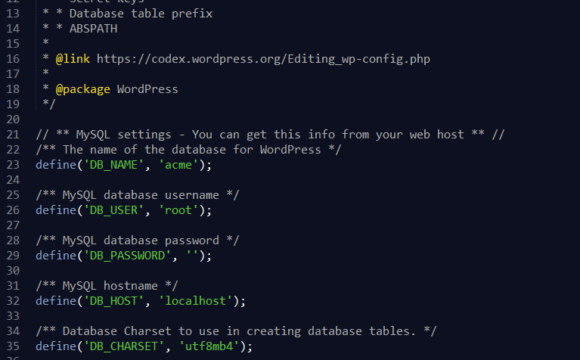This screenshot has width=580, height=360.
Task: Place cursor in 'localhost' host value
Action: click(x=195, y=301)
